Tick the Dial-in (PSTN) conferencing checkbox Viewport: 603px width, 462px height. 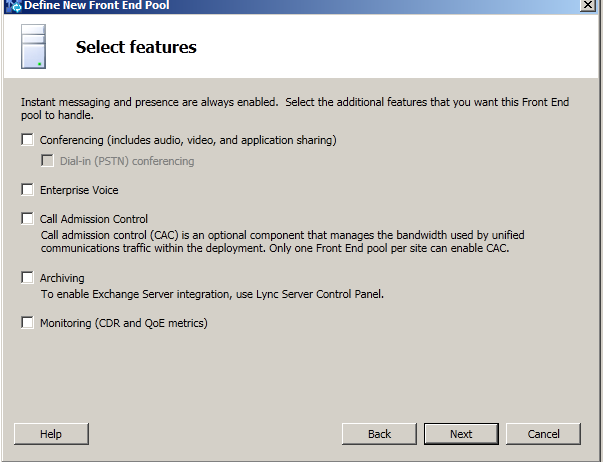(x=47, y=161)
